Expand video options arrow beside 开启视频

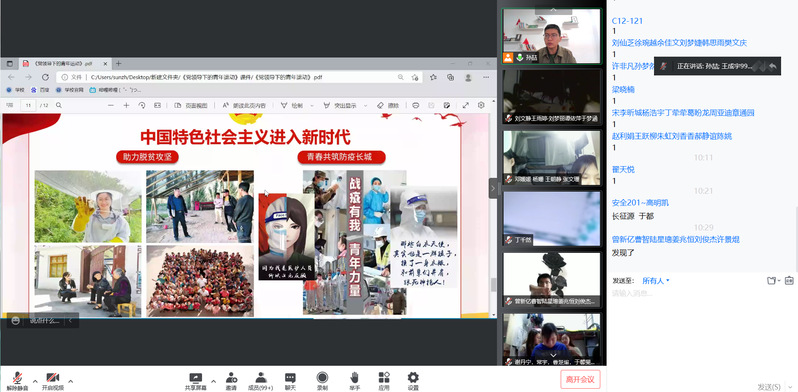pos(70,380)
